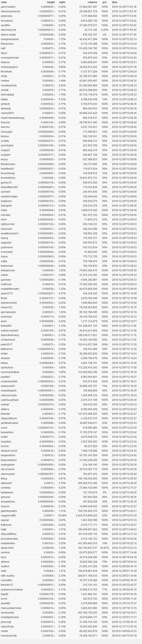
Task: Select voter newgenespeed in the list
Action: click(10, 39)
